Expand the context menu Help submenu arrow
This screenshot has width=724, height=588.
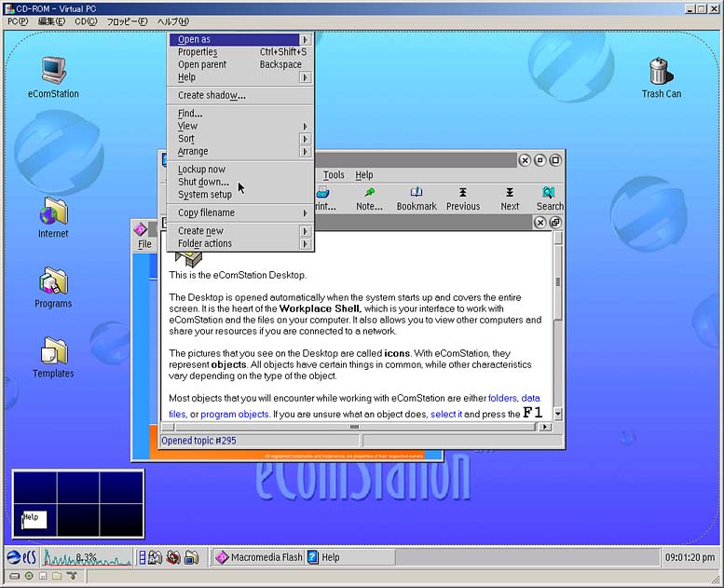(x=305, y=77)
